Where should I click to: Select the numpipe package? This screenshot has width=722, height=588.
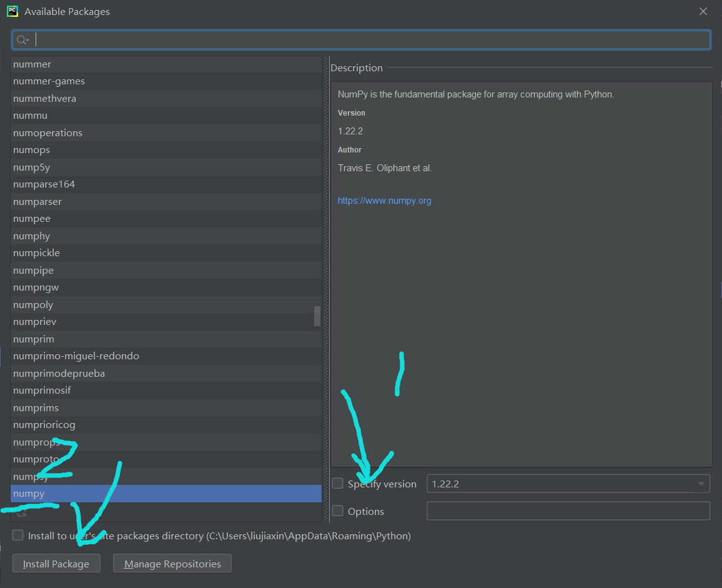coord(166,270)
